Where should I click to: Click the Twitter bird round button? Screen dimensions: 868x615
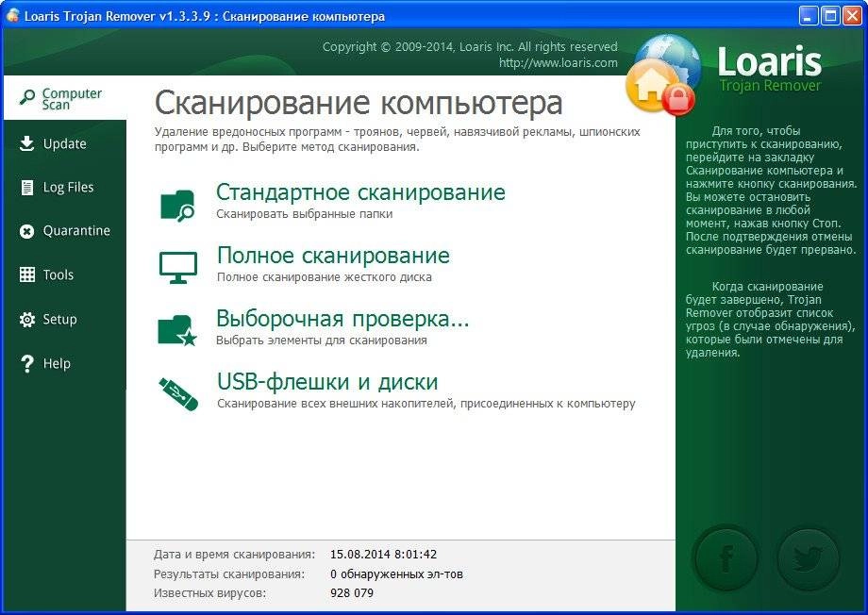click(809, 558)
